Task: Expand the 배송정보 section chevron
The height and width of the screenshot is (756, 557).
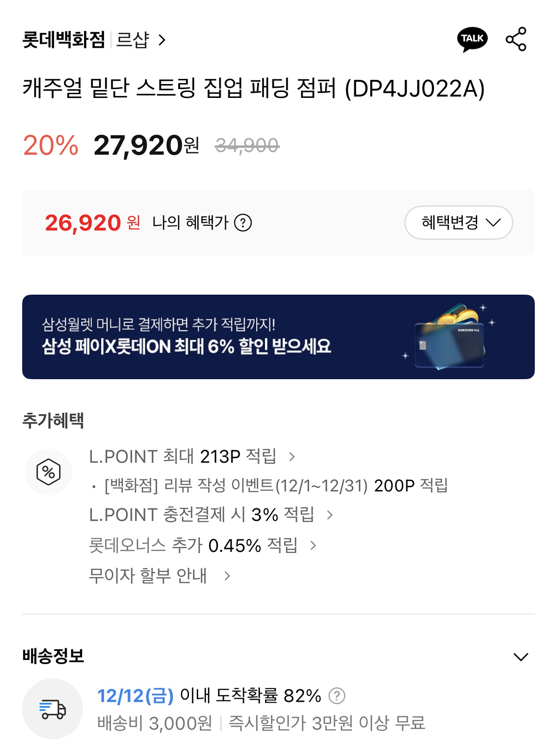Action: pos(521,657)
